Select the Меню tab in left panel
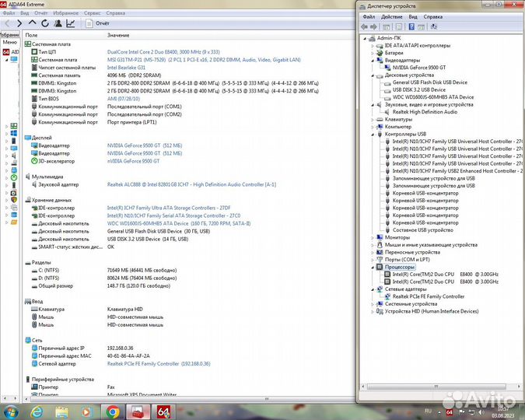Image resolution: width=525 pixels, height=420 pixels. click(x=9, y=42)
